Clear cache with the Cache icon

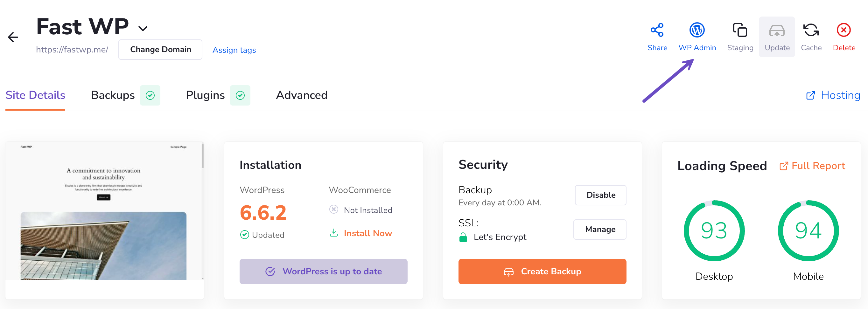pyautogui.click(x=811, y=30)
